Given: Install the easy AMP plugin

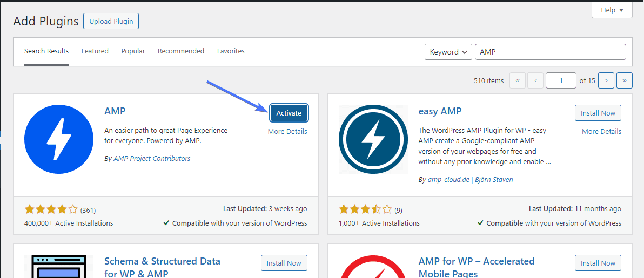Looking at the screenshot, I should pyautogui.click(x=598, y=113).
